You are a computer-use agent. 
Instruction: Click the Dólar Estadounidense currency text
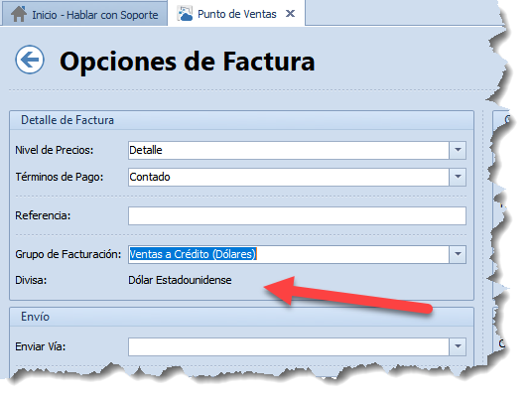[180, 280]
